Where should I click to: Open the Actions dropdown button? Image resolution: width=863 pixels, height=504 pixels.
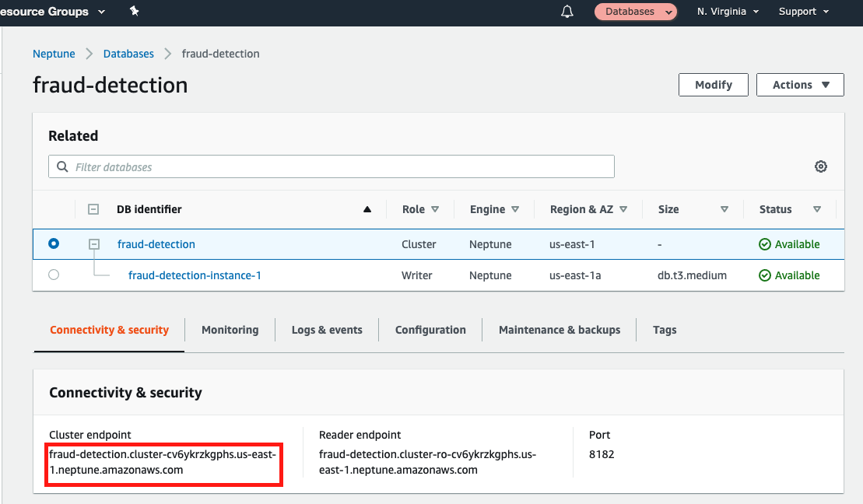point(800,85)
